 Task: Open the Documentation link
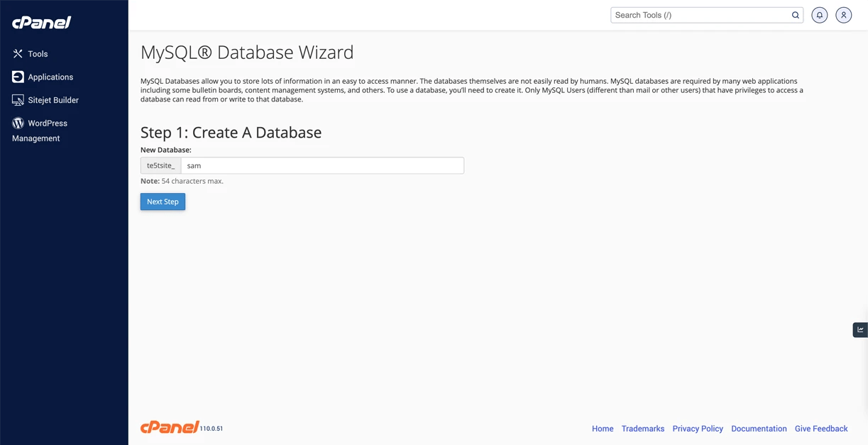[x=759, y=429]
